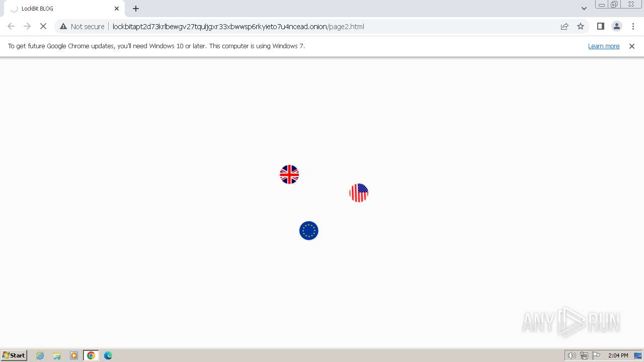Click the UK flag icon
The height and width of the screenshot is (362, 644).
tap(289, 174)
